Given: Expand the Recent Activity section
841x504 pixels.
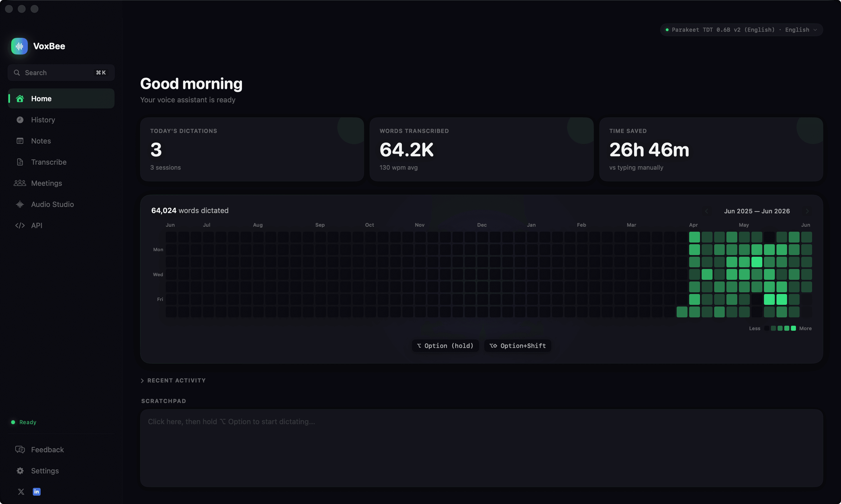Looking at the screenshot, I should click(x=173, y=381).
